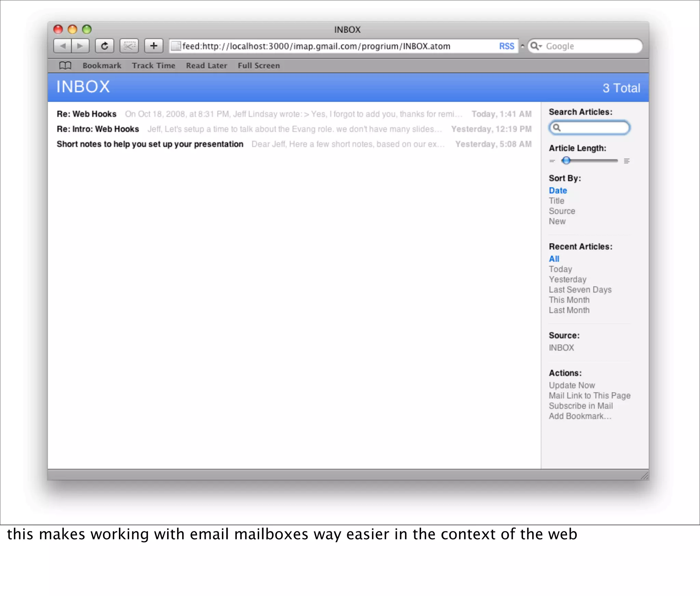The width and height of the screenshot is (700, 596).
Task: Open the Re: Intro: Web Hooks message
Action: pyautogui.click(x=98, y=129)
